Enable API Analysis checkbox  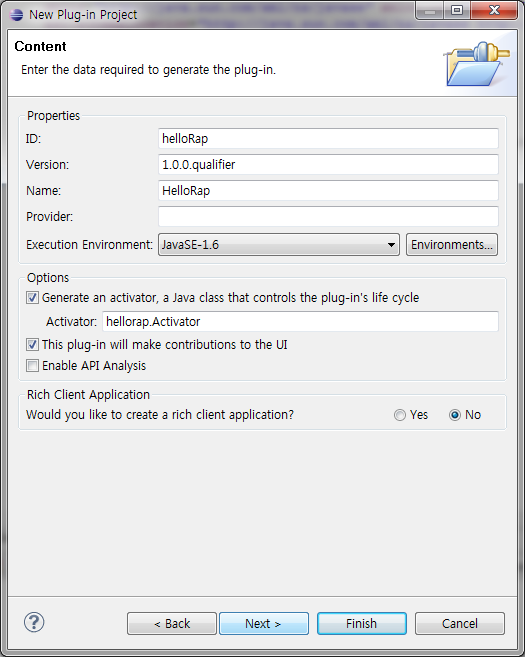[32, 366]
